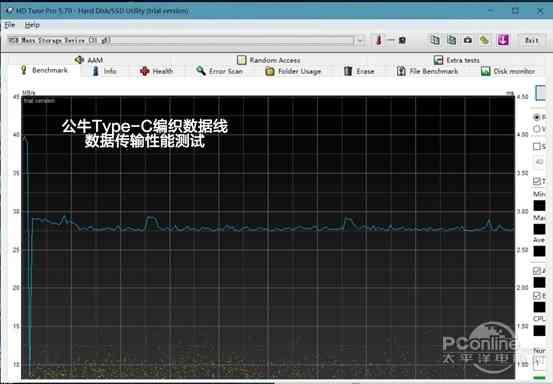Switch to the Disk monitor tab
The height and width of the screenshot is (384, 553).
coord(508,71)
